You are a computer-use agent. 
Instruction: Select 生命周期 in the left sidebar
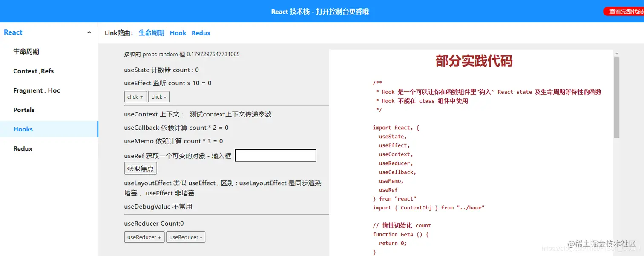click(x=26, y=51)
